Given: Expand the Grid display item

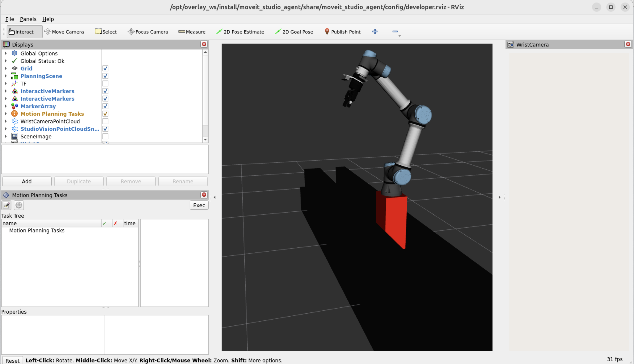Looking at the screenshot, I should pyautogui.click(x=6, y=68).
